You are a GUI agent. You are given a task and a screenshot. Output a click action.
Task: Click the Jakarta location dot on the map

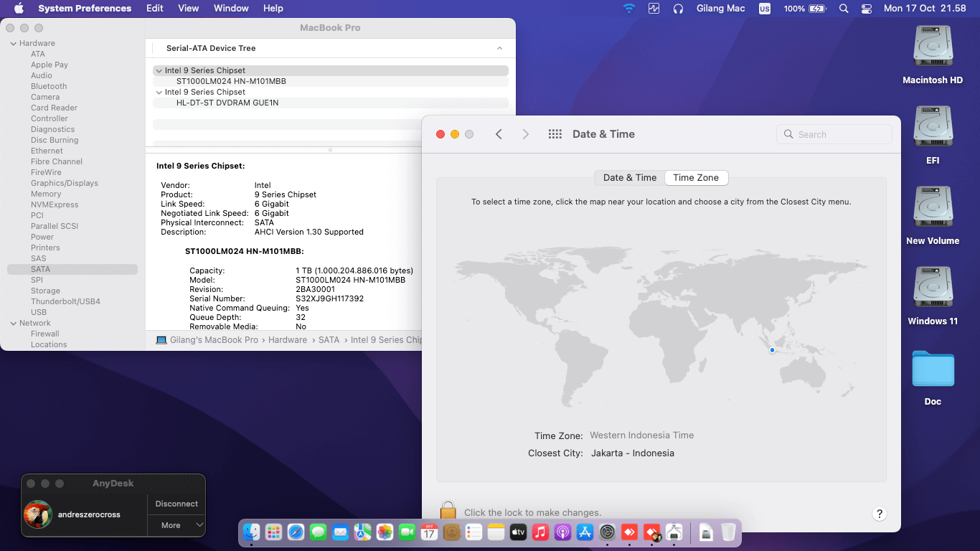[772, 350]
